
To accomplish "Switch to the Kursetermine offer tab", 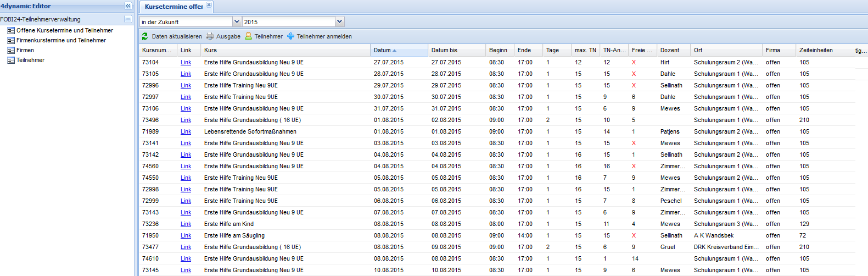I will [x=173, y=7].
